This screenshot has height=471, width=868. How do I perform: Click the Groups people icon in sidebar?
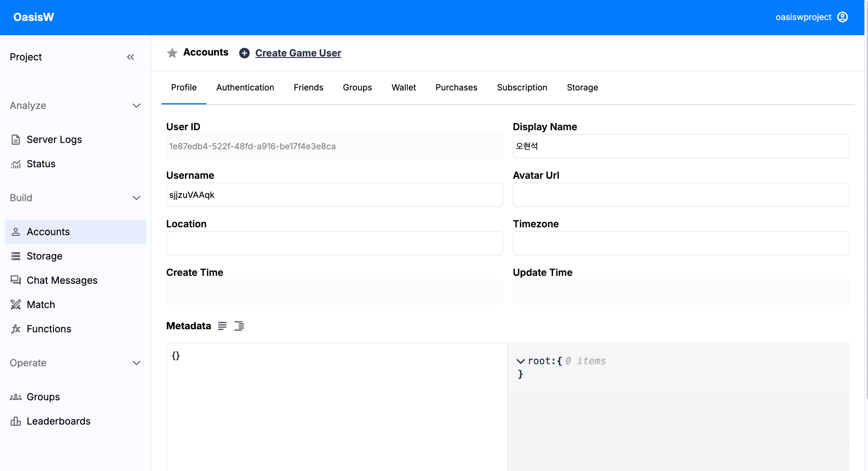coord(15,397)
